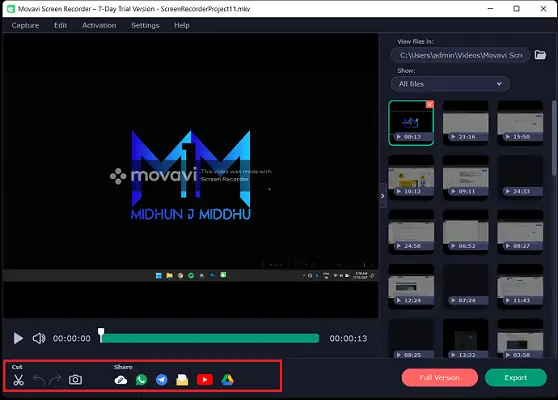Viewport: 558px width, 400px height.
Task: Click the Redo arrow icon
Action: point(55,380)
